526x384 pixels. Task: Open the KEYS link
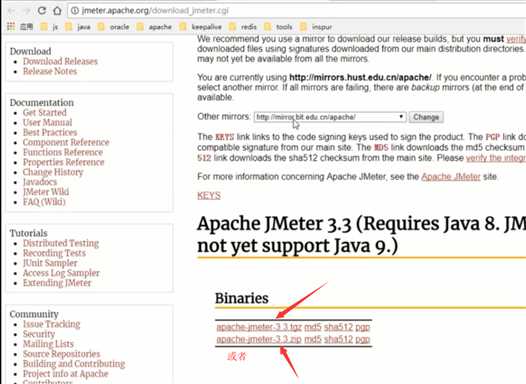(209, 196)
